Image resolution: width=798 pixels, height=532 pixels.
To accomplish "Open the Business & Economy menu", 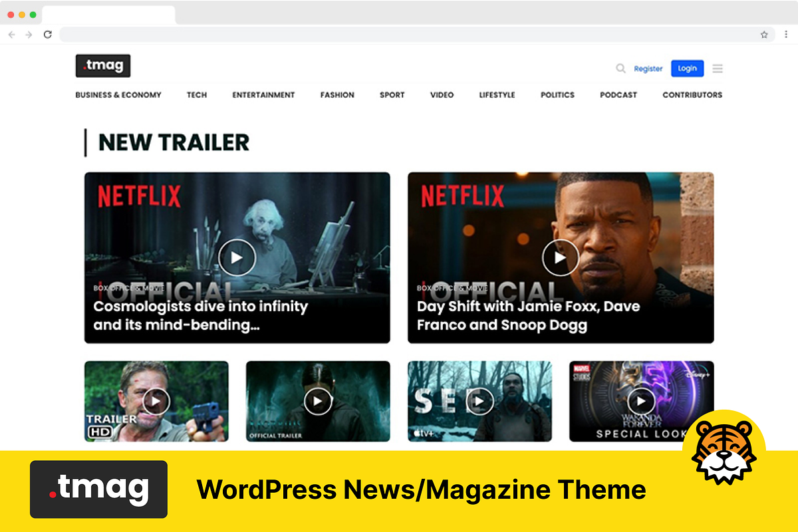I will point(118,95).
